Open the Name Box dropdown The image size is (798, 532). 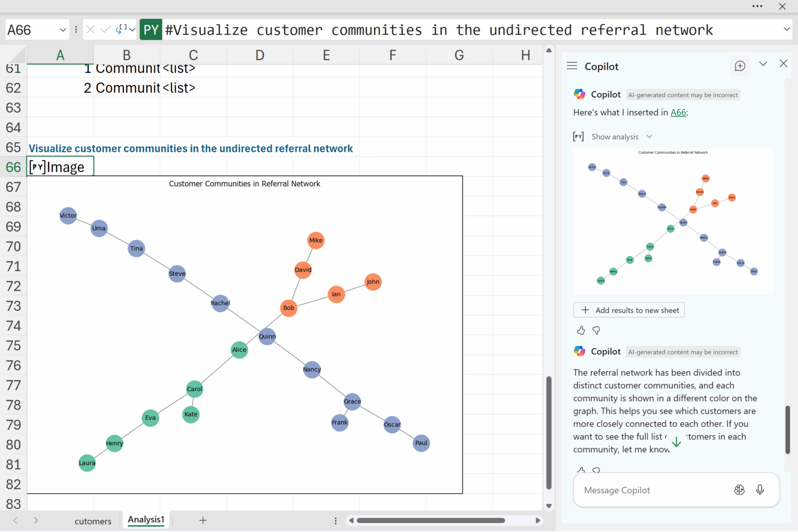coord(63,30)
